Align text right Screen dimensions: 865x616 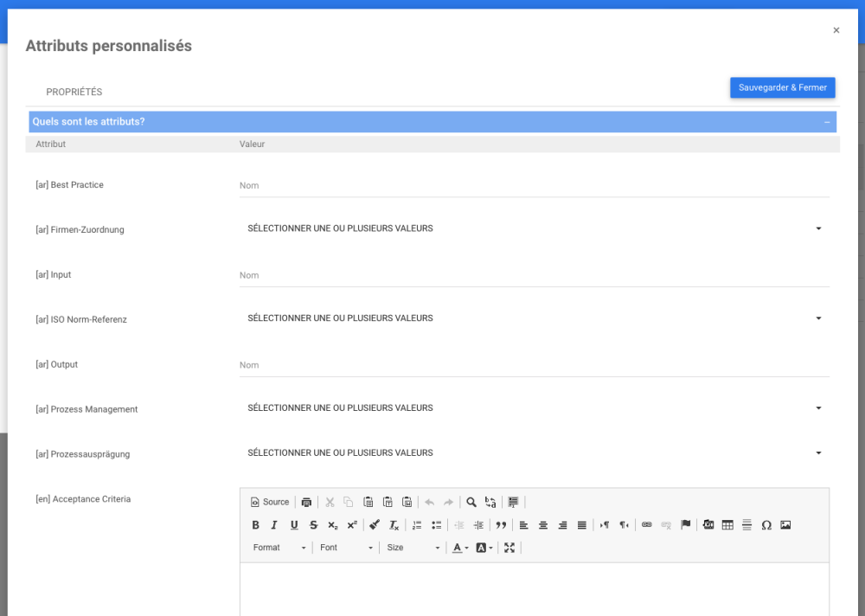point(563,525)
